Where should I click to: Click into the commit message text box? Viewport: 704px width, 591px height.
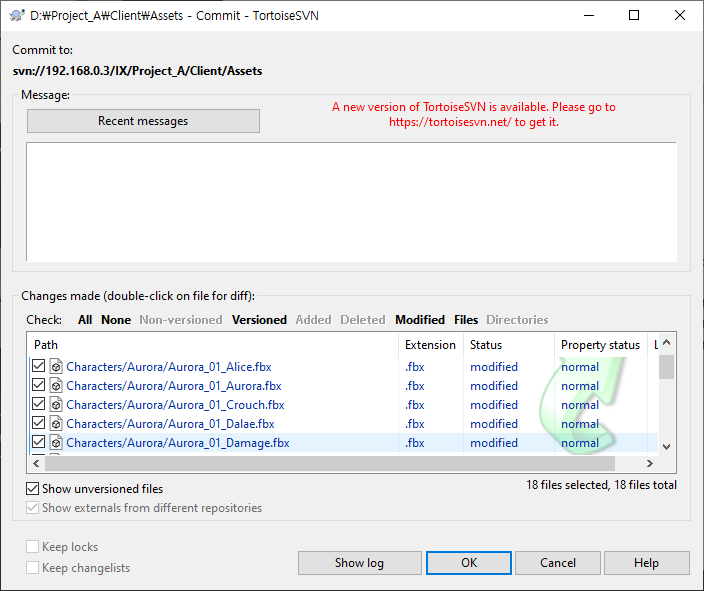[x=350, y=202]
